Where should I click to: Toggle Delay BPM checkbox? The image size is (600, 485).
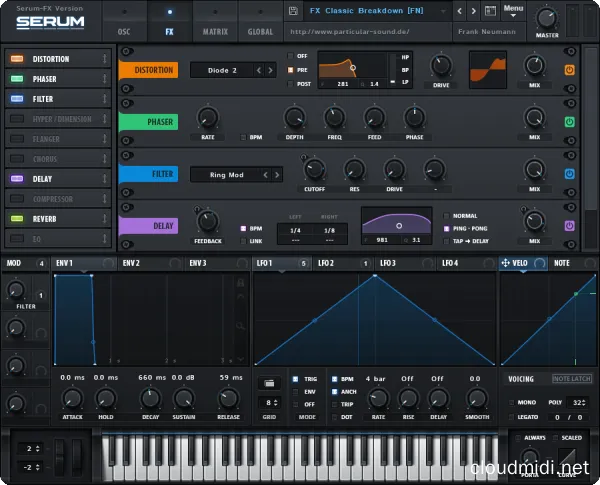click(243, 229)
